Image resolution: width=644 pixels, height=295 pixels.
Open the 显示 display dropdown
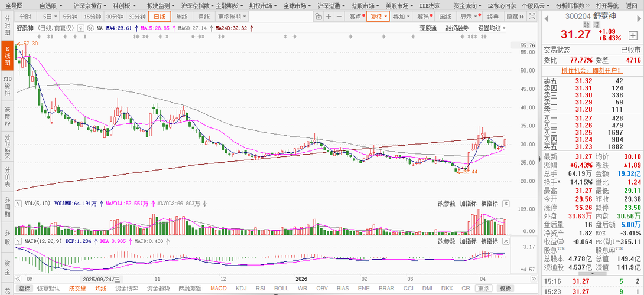pos(469,17)
